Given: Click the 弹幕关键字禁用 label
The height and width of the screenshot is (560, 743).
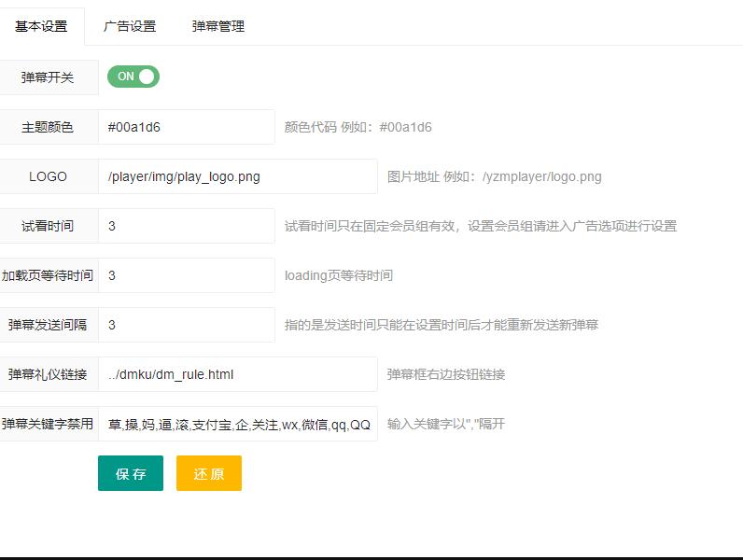Looking at the screenshot, I should 48,424.
